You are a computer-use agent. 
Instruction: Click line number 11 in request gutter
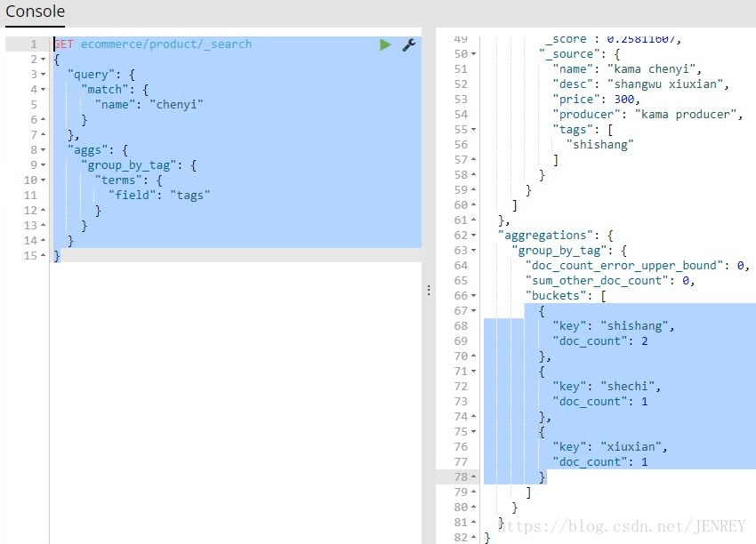(30, 196)
